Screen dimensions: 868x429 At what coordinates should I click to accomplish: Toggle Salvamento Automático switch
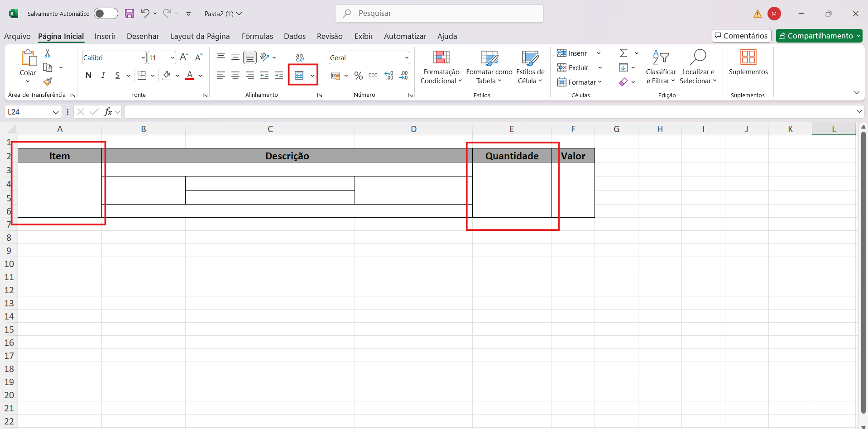coord(106,14)
